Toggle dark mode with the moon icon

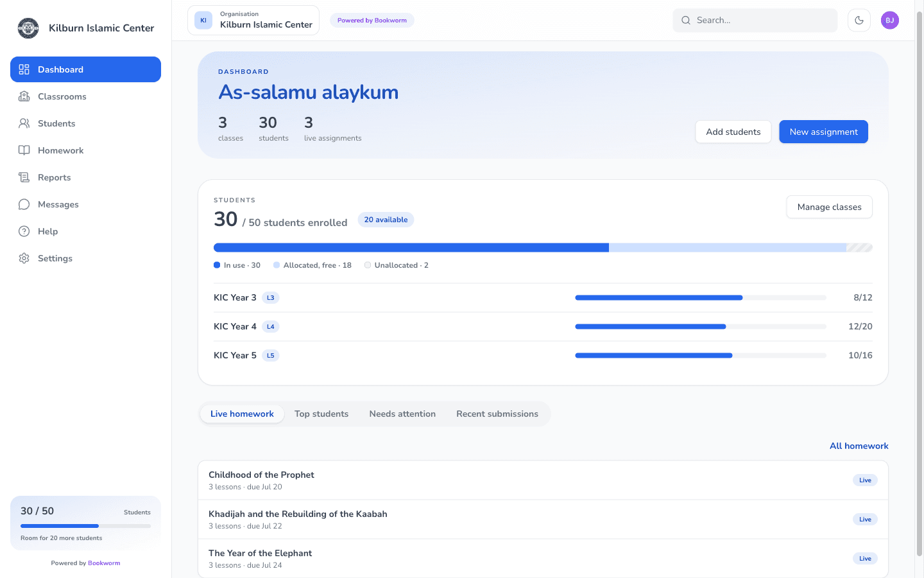pos(859,21)
